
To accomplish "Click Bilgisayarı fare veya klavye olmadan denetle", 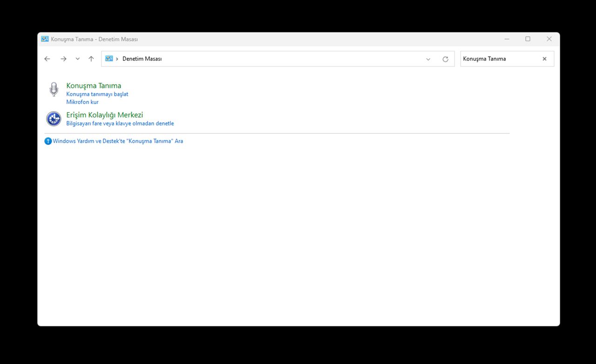I will tap(120, 124).
